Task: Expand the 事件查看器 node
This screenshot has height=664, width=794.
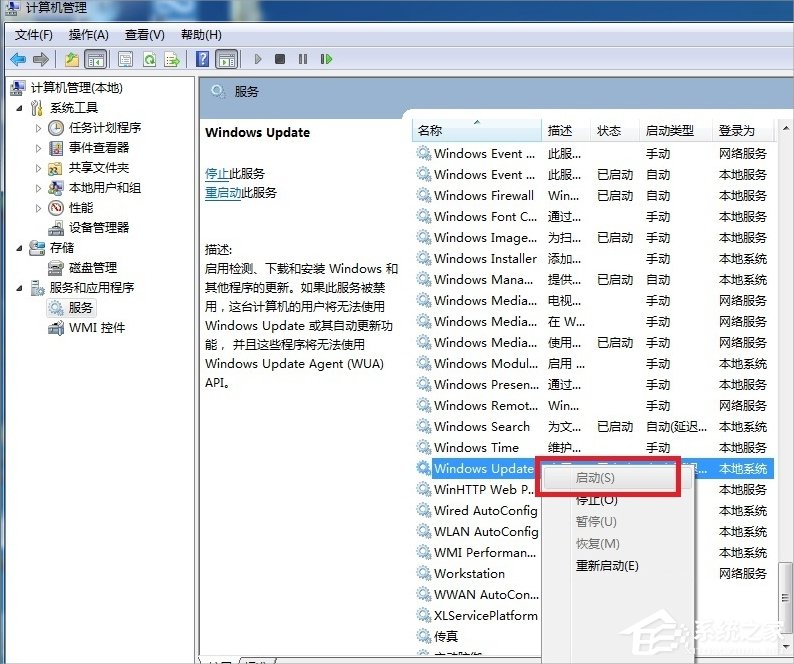Action: tap(38, 148)
